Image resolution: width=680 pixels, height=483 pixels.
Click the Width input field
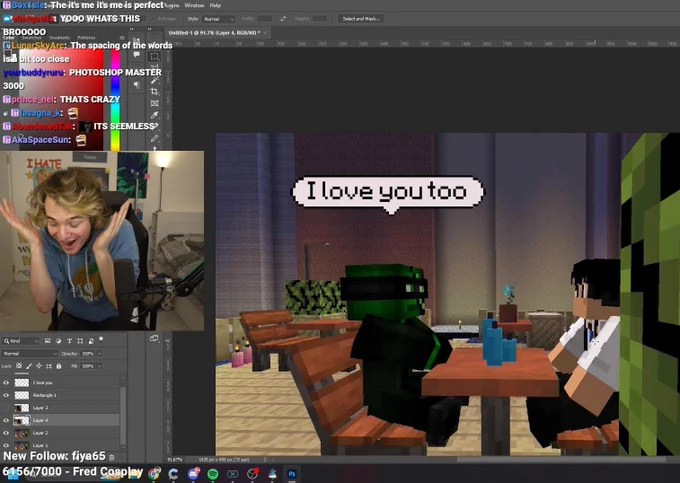click(x=264, y=19)
